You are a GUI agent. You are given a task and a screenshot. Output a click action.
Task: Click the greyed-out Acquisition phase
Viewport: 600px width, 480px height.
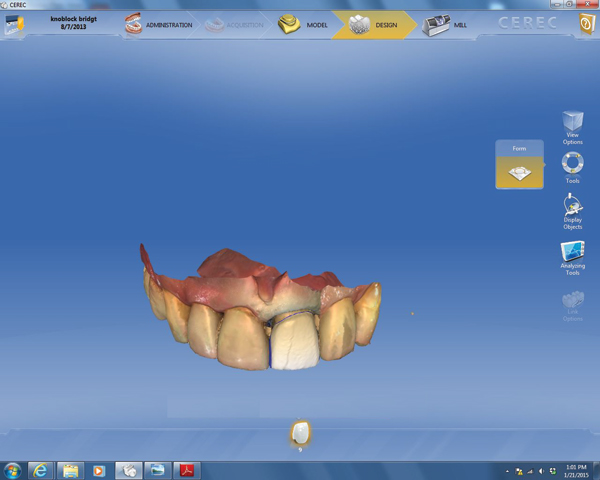(x=230, y=24)
